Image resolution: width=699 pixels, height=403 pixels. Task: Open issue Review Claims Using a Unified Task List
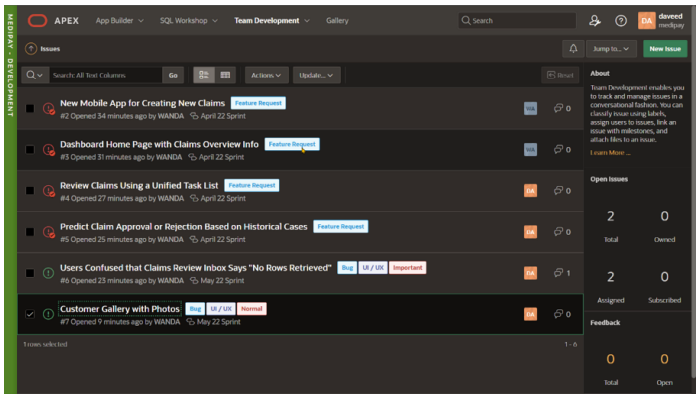(x=139, y=185)
